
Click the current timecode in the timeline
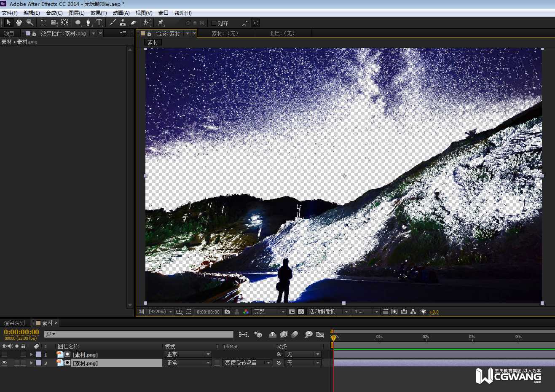(x=21, y=332)
